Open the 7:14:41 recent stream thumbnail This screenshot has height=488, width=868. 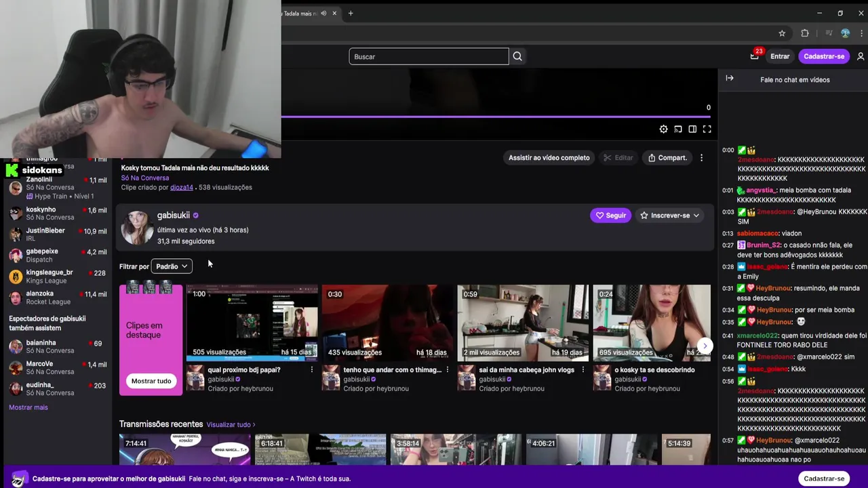coord(184,449)
